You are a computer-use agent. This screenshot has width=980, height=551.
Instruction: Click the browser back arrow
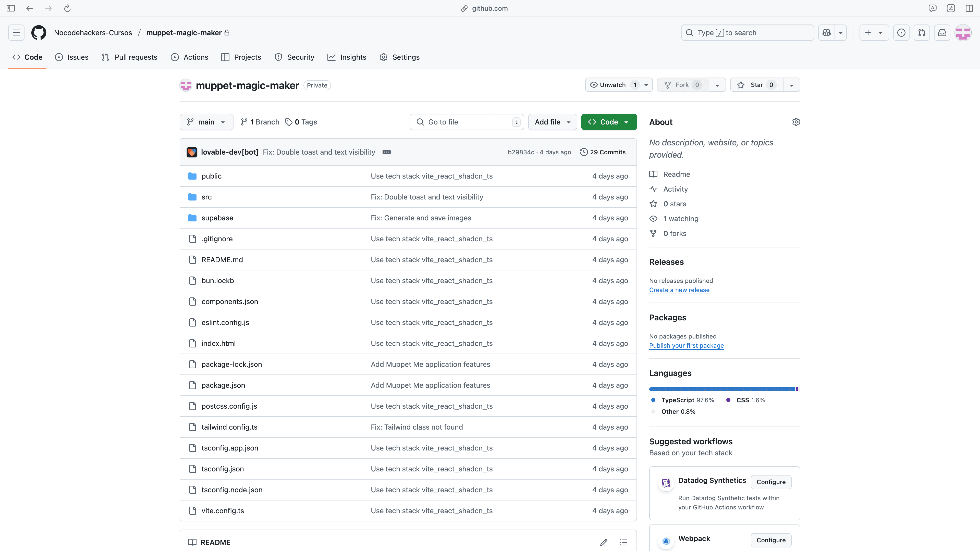tap(29, 8)
